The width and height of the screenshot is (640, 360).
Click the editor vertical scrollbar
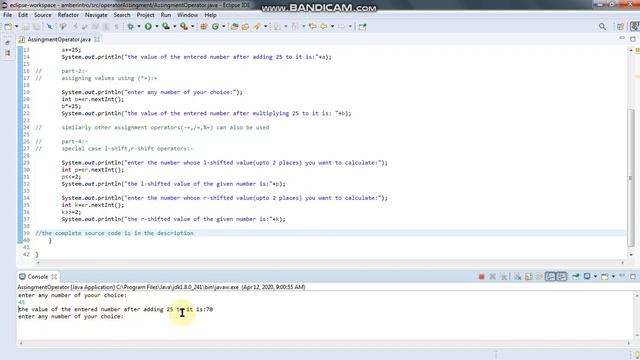click(631, 177)
